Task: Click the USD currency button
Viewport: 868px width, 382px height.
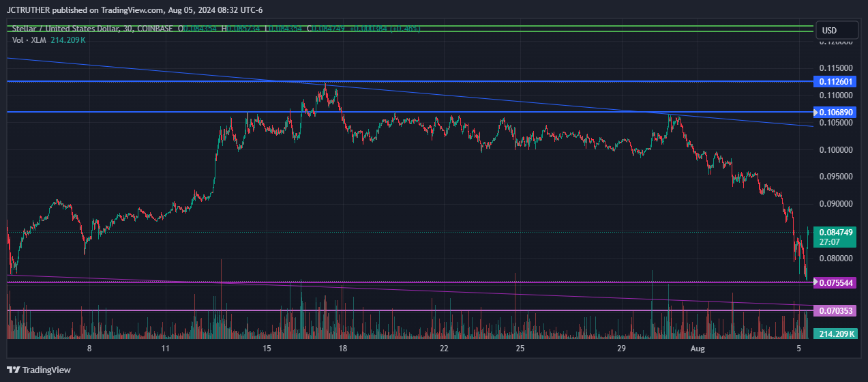Action: (x=837, y=31)
